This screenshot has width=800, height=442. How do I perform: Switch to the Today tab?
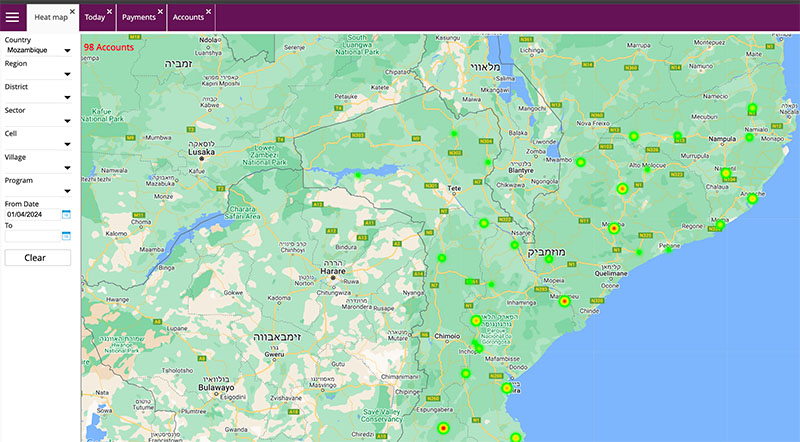point(94,18)
